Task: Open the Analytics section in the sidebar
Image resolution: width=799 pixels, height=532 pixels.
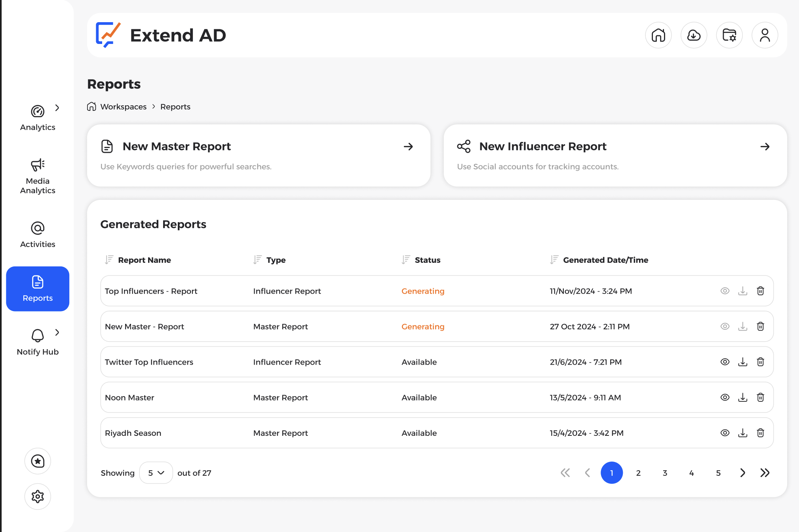Action: (x=38, y=117)
